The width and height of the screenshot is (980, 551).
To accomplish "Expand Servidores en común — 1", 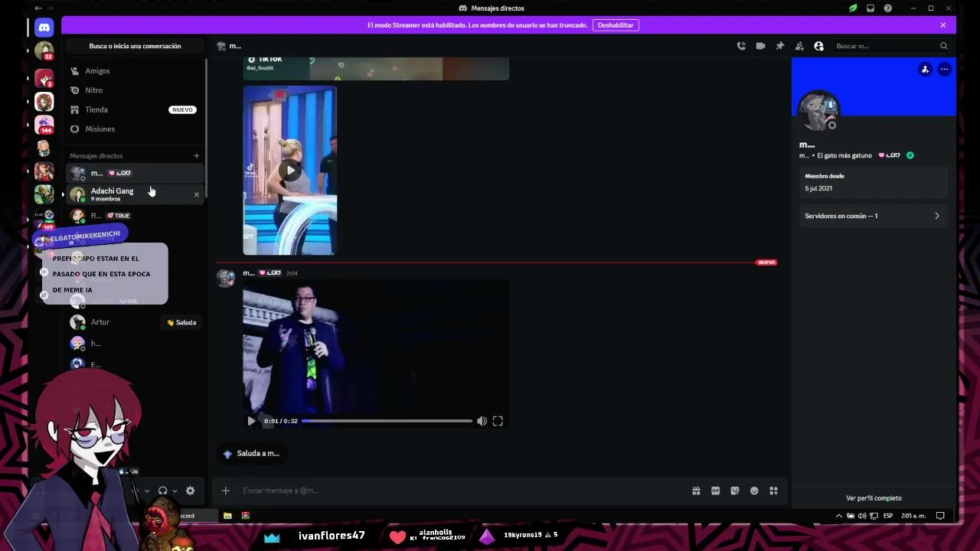I will click(873, 216).
